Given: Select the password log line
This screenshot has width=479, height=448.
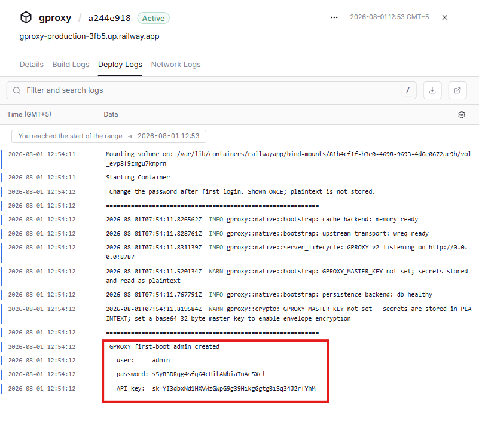Looking at the screenshot, I should tap(239, 374).
